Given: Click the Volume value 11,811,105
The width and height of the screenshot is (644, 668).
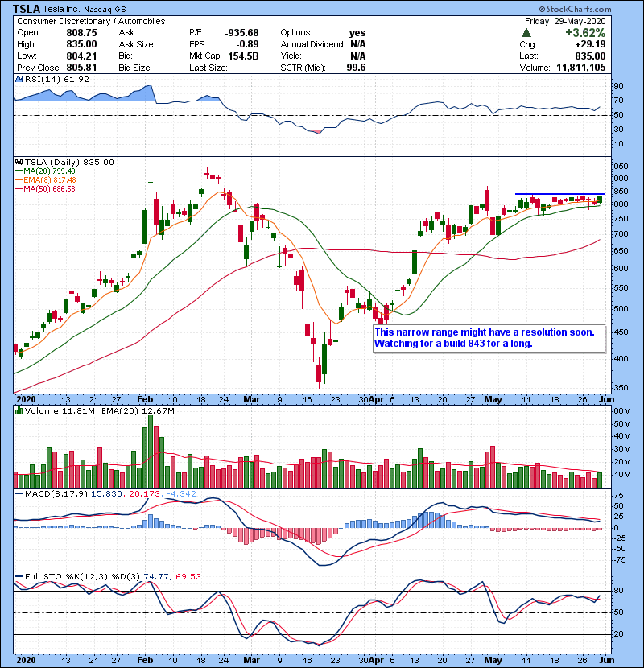Looking at the screenshot, I should 581,68.
